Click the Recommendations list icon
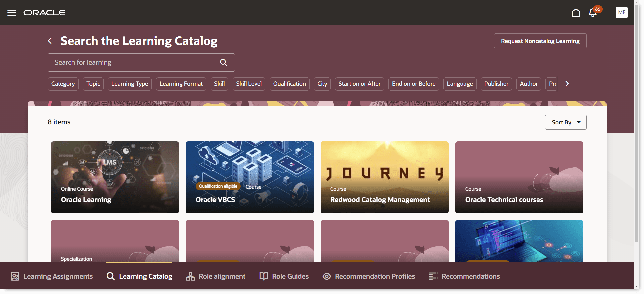644x294 pixels. pyautogui.click(x=433, y=276)
